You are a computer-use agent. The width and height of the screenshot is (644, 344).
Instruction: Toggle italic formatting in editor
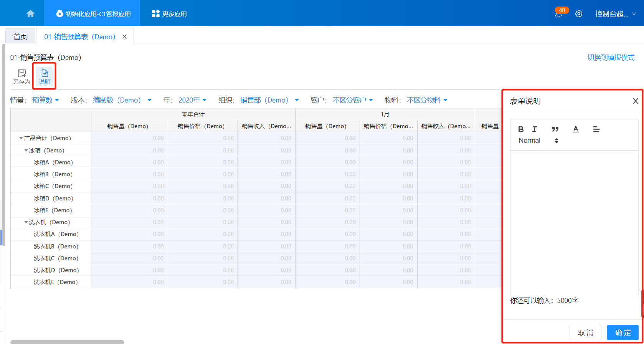tap(534, 129)
